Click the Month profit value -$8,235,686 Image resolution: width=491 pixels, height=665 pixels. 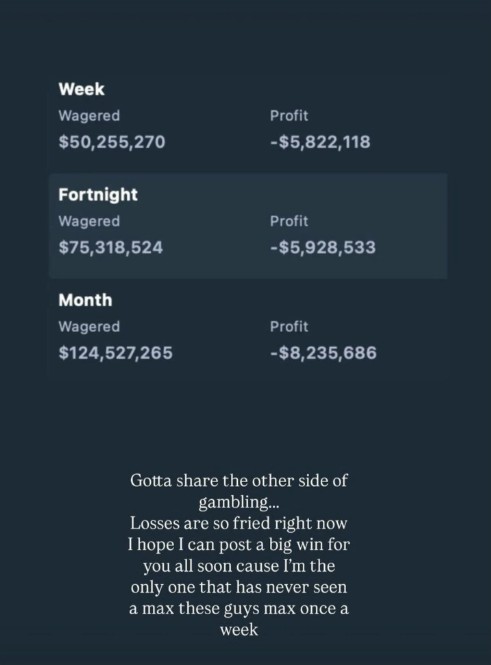[x=323, y=353]
